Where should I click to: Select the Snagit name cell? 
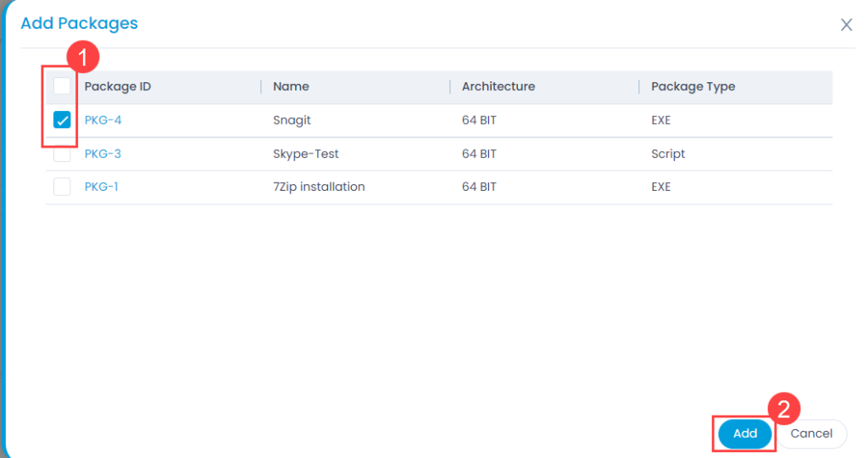coord(292,120)
